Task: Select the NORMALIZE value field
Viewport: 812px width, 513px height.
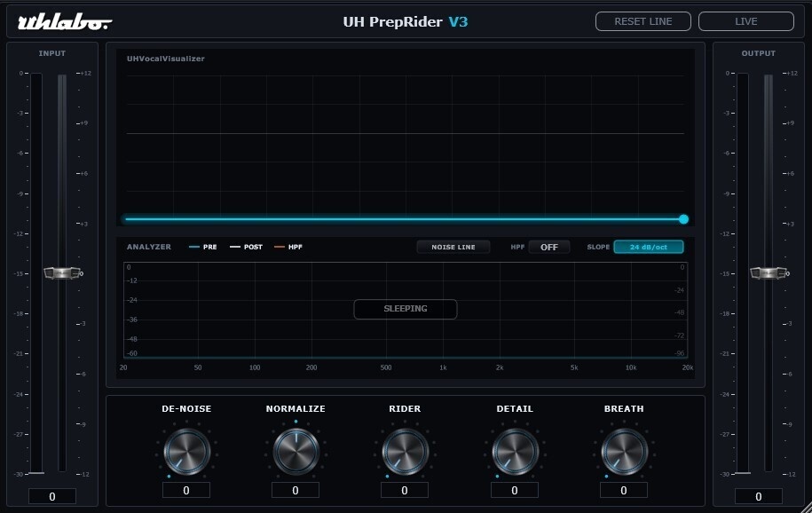Action: click(x=296, y=490)
